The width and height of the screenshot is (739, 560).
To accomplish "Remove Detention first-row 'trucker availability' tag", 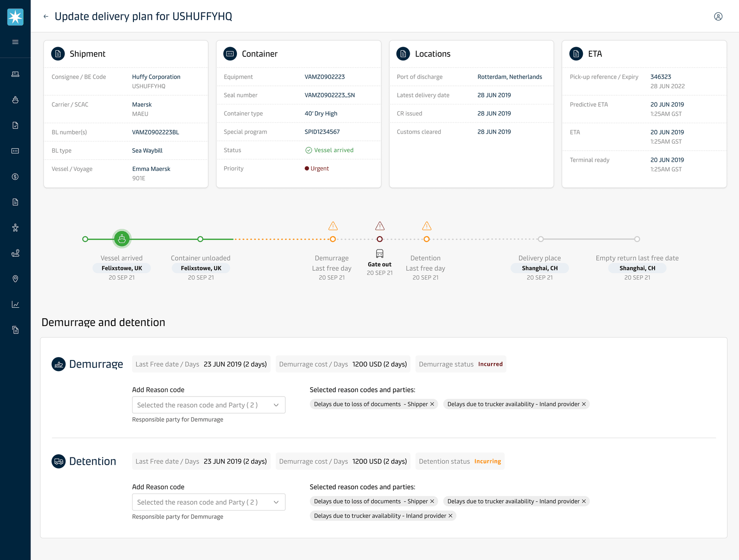I will click(x=584, y=501).
